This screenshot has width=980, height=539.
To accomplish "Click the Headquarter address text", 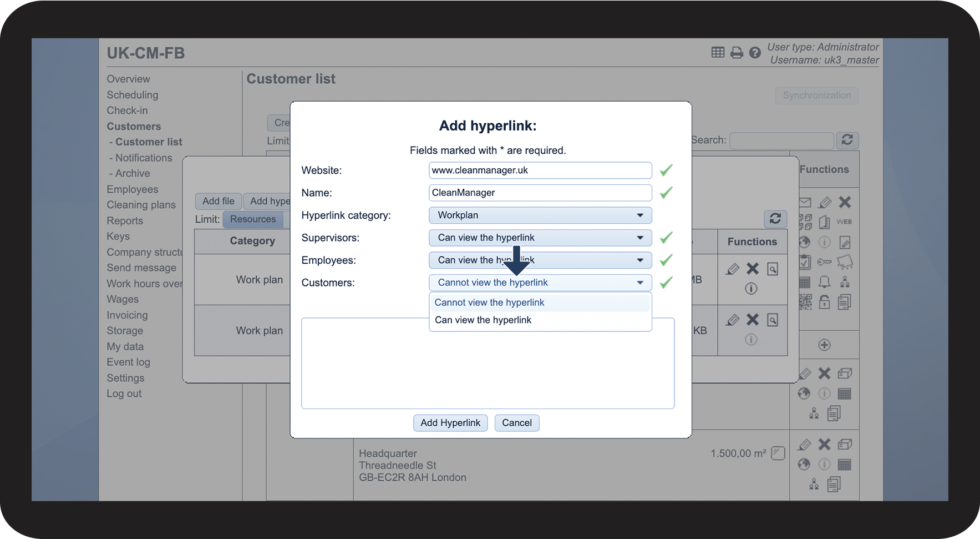I will [x=413, y=465].
